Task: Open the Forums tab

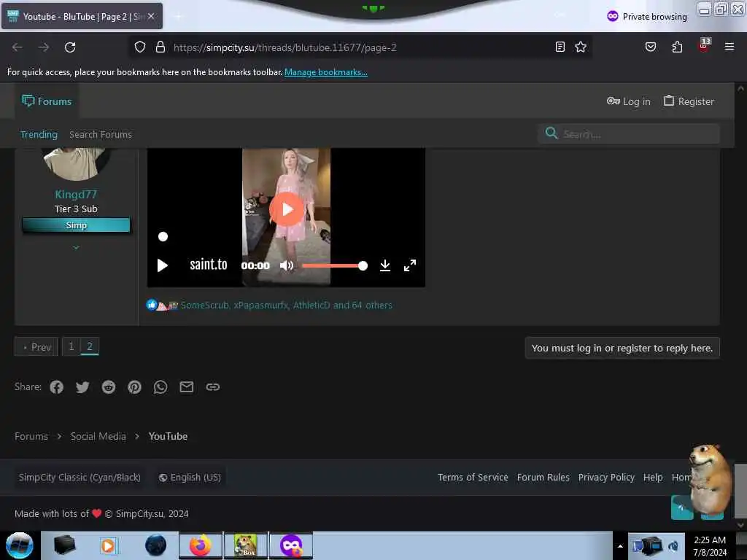Action: click(47, 101)
